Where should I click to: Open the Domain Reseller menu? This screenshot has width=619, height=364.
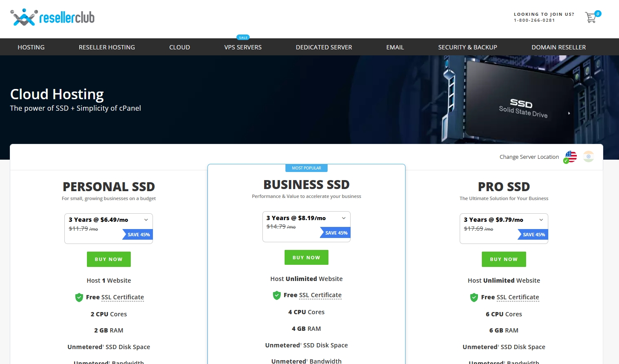click(x=559, y=47)
